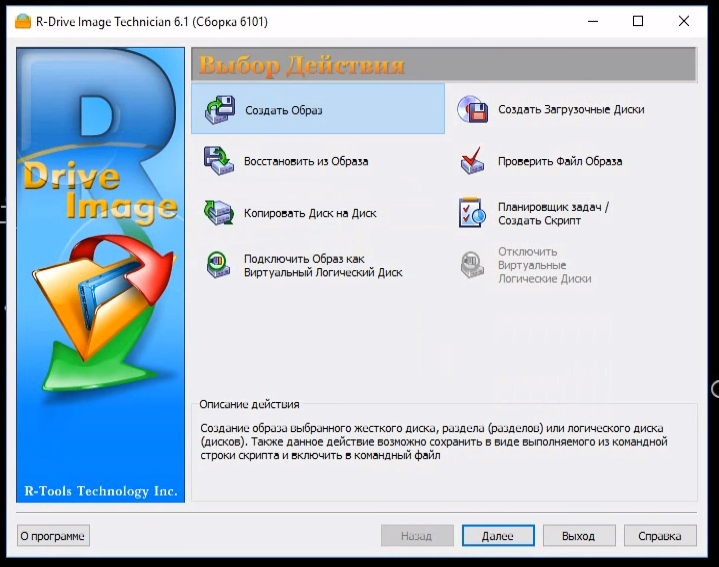Viewport: 719px width, 567px height.
Task: Proceed with the Далее button
Action: pyautogui.click(x=498, y=536)
